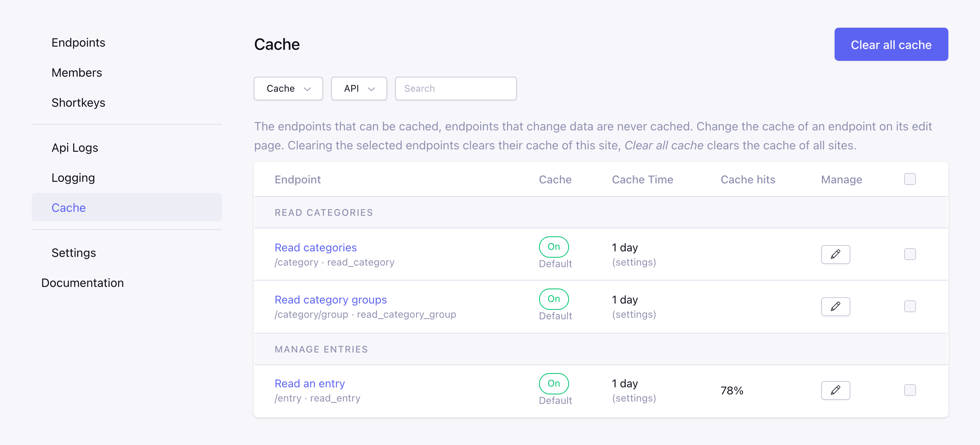
Task: Expand the API filter dropdown
Action: coord(359,89)
